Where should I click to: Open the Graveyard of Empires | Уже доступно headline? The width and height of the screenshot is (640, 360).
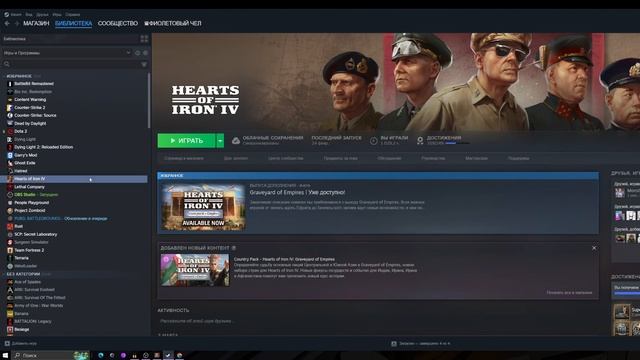[x=297, y=192]
